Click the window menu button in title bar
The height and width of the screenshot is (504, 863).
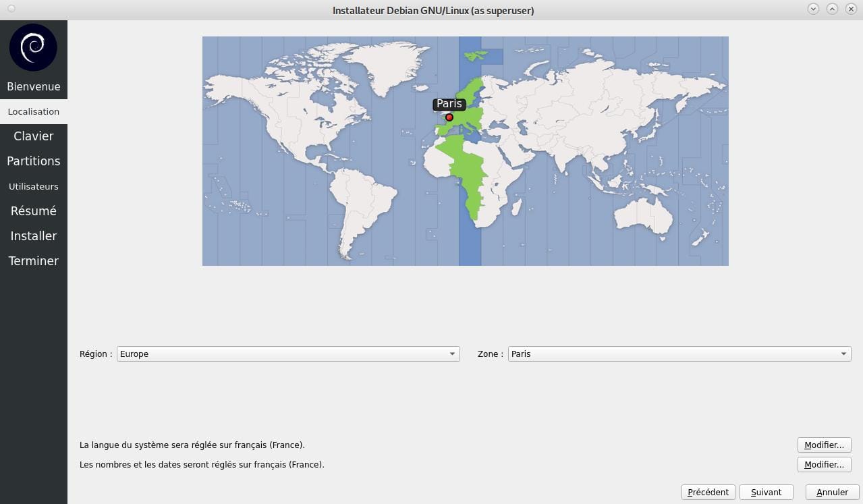click(x=11, y=9)
